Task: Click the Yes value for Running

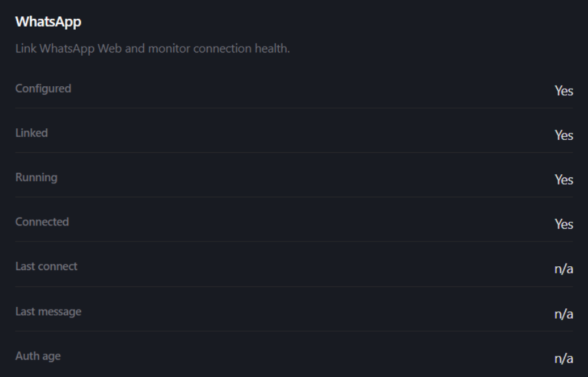Action: [x=564, y=180]
